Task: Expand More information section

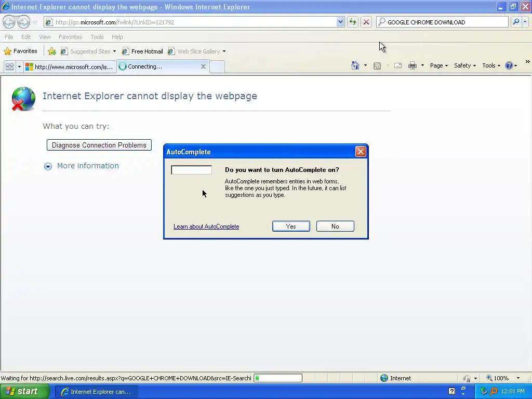Action: tap(48, 166)
